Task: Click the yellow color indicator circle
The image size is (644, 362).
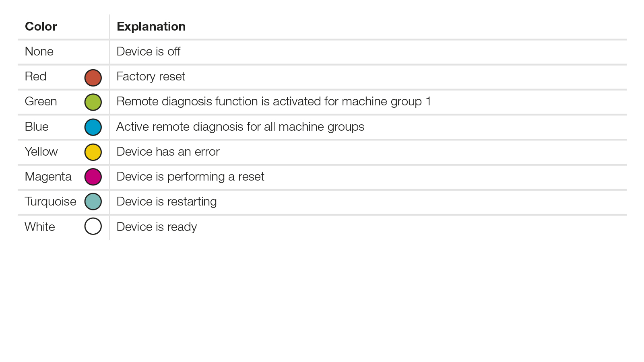Action: click(x=93, y=152)
